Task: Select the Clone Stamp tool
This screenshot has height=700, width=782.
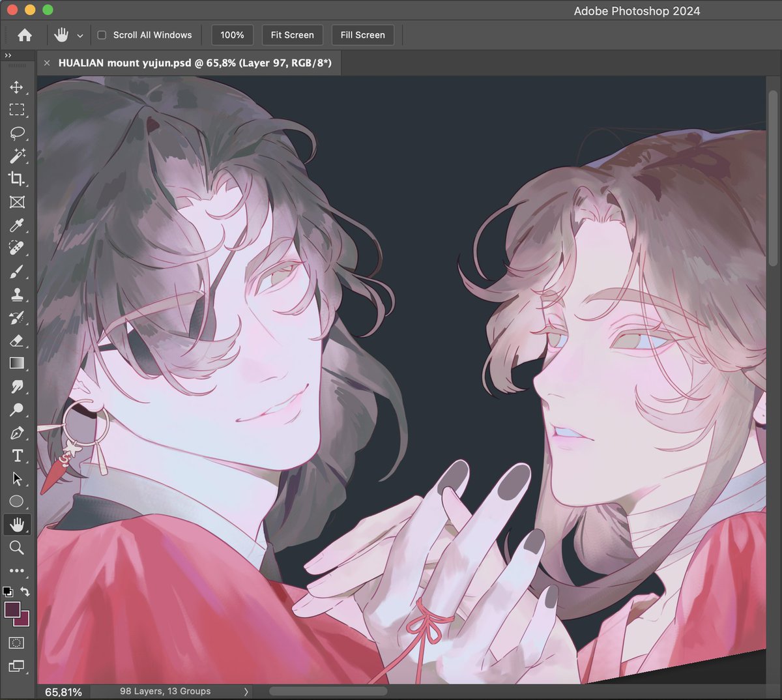Action: (x=17, y=295)
